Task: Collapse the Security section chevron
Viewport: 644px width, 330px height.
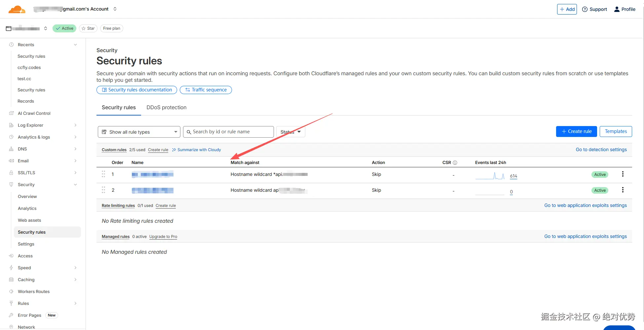Action: [x=75, y=184]
